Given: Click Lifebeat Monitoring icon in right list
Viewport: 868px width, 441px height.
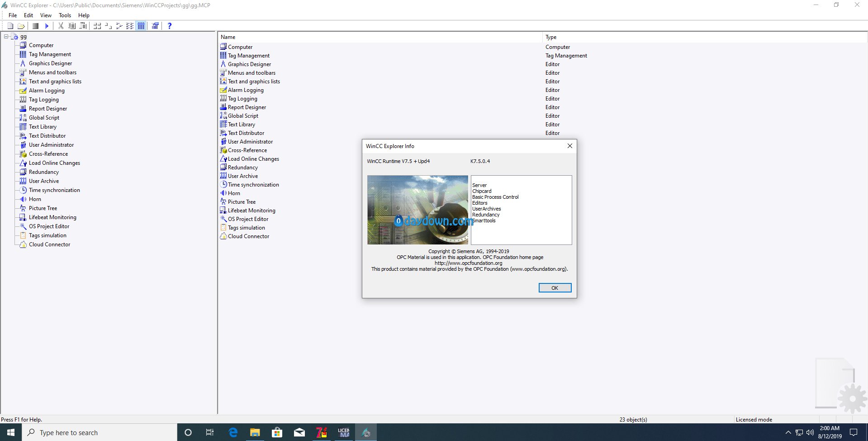Looking at the screenshot, I should [x=223, y=210].
